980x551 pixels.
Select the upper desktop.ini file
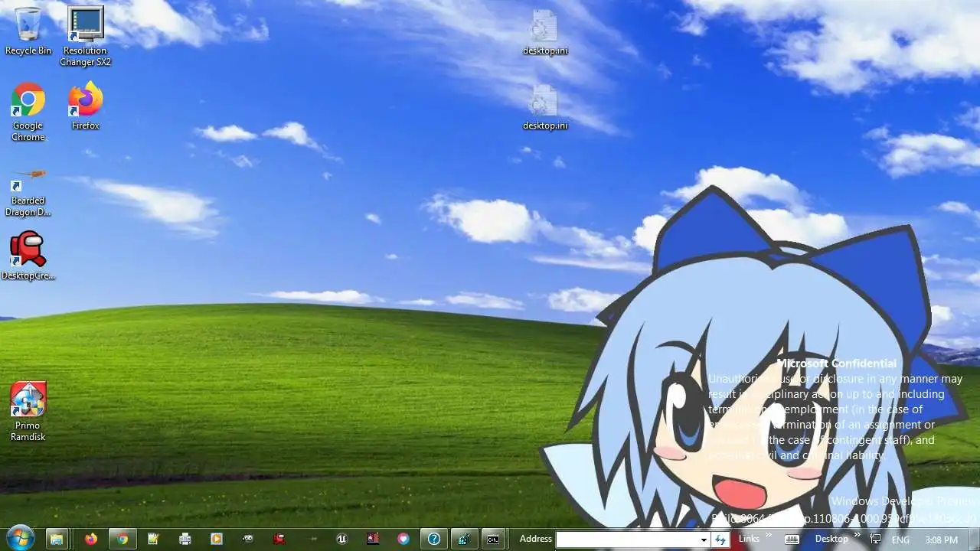545,33
